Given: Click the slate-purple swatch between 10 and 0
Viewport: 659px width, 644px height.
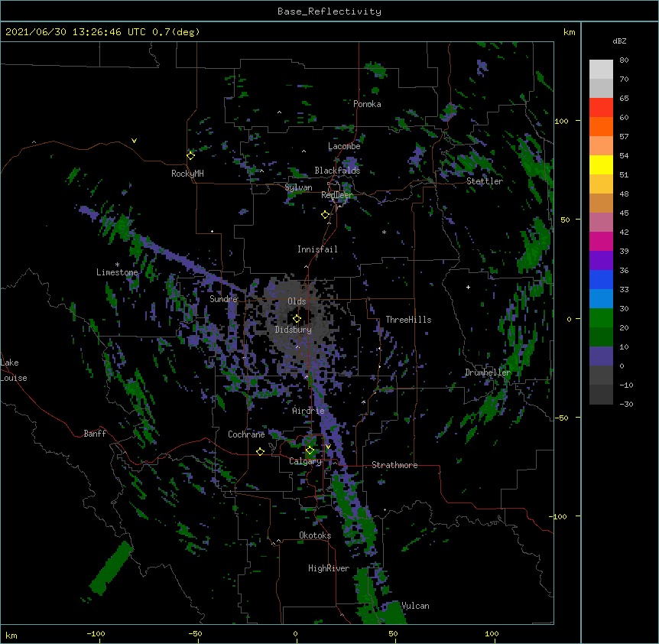Looking at the screenshot, I should 601,356.
